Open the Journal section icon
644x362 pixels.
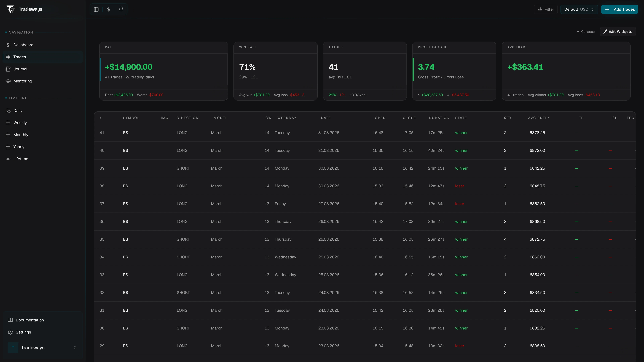8,69
